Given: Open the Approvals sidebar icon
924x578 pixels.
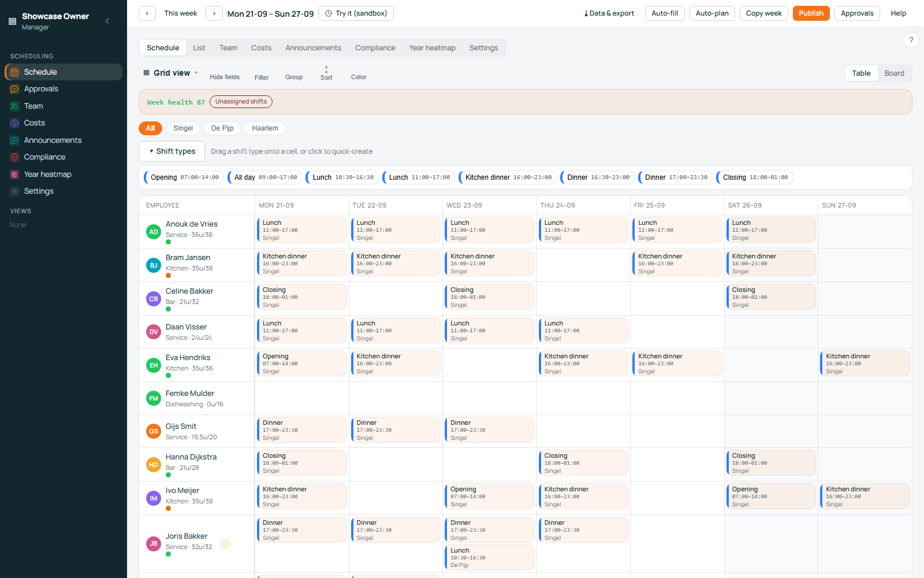Looking at the screenshot, I should [14, 89].
